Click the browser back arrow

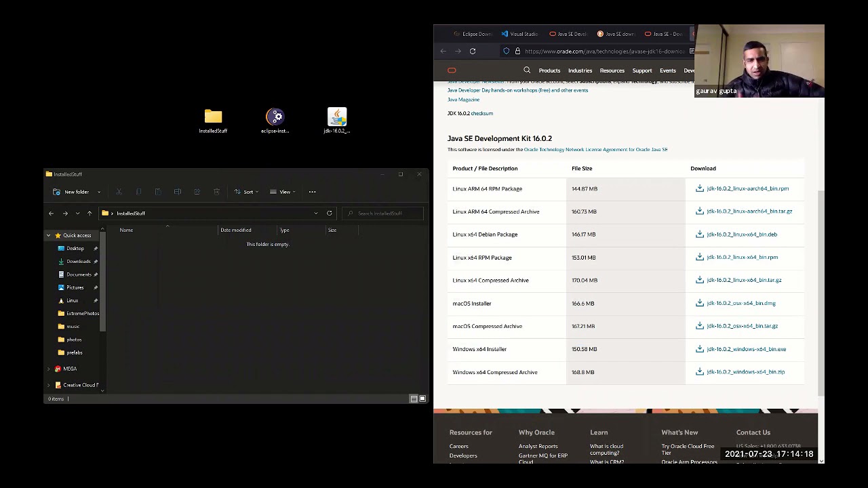tap(443, 51)
